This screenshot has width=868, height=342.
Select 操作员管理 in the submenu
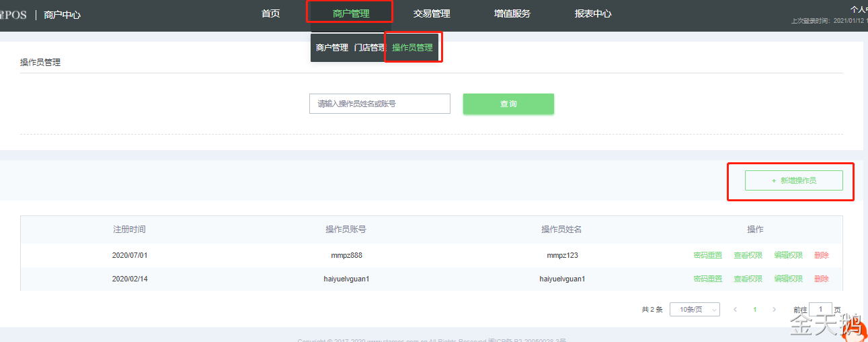(412, 48)
